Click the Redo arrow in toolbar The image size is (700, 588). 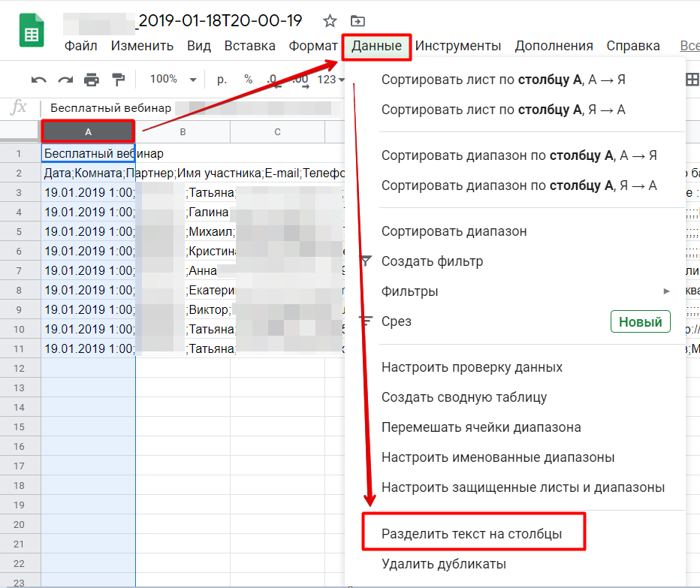tap(65, 80)
